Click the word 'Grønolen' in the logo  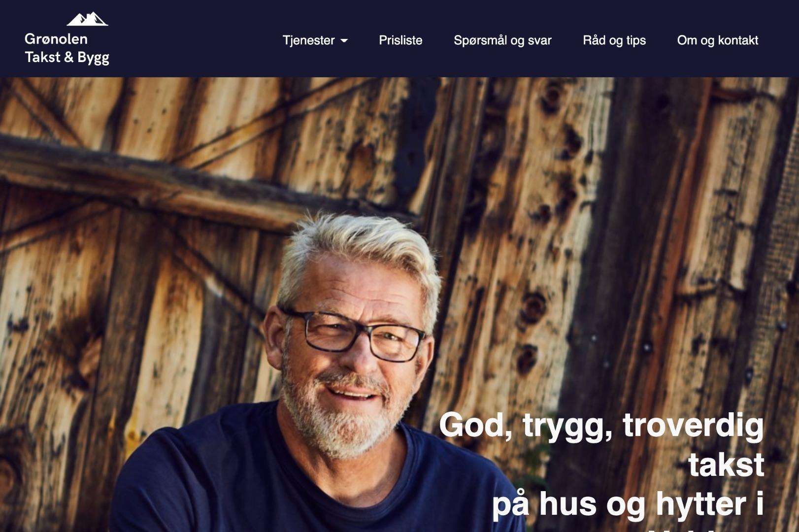(56, 39)
